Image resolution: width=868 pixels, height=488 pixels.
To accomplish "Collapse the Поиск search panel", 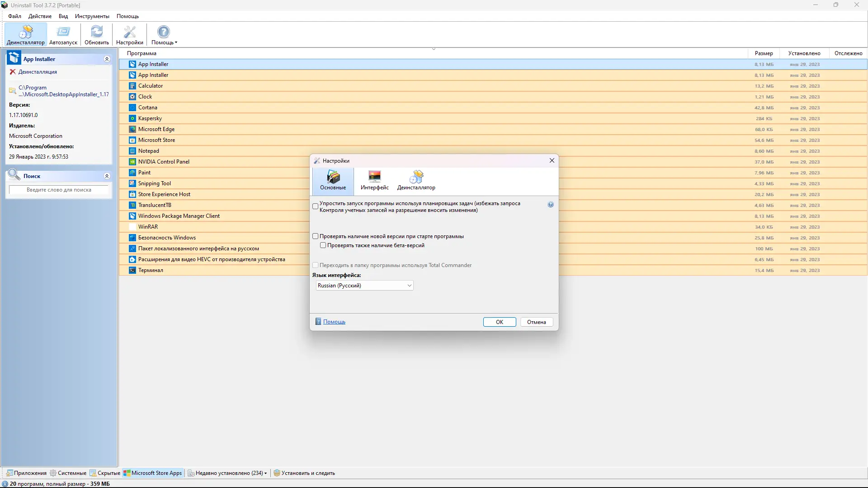I will pos(107,176).
